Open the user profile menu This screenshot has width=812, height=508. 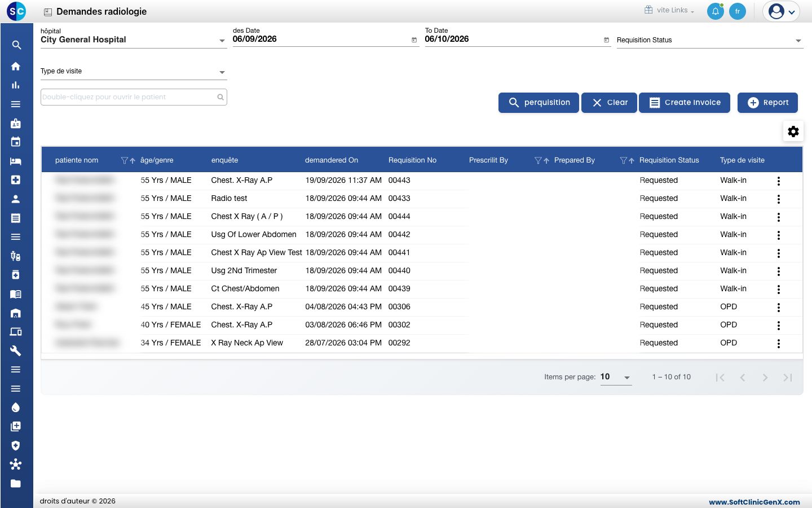click(x=782, y=11)
